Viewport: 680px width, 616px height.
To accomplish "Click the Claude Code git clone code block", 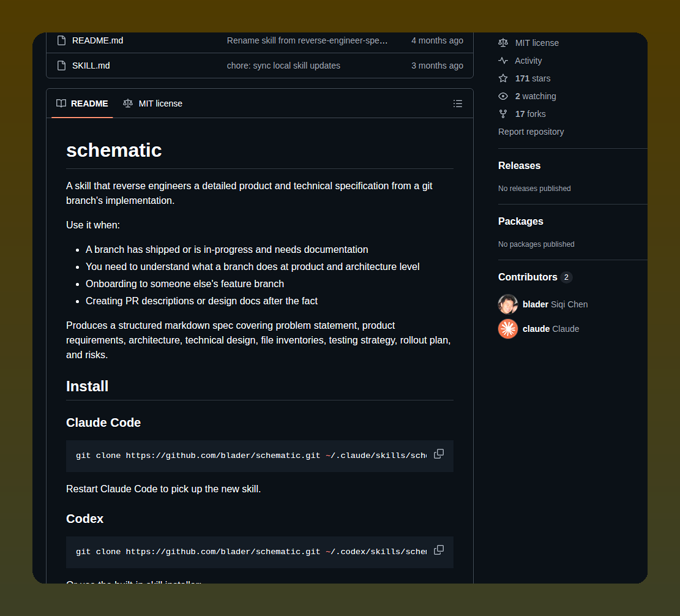I will (x=260, y=456).
